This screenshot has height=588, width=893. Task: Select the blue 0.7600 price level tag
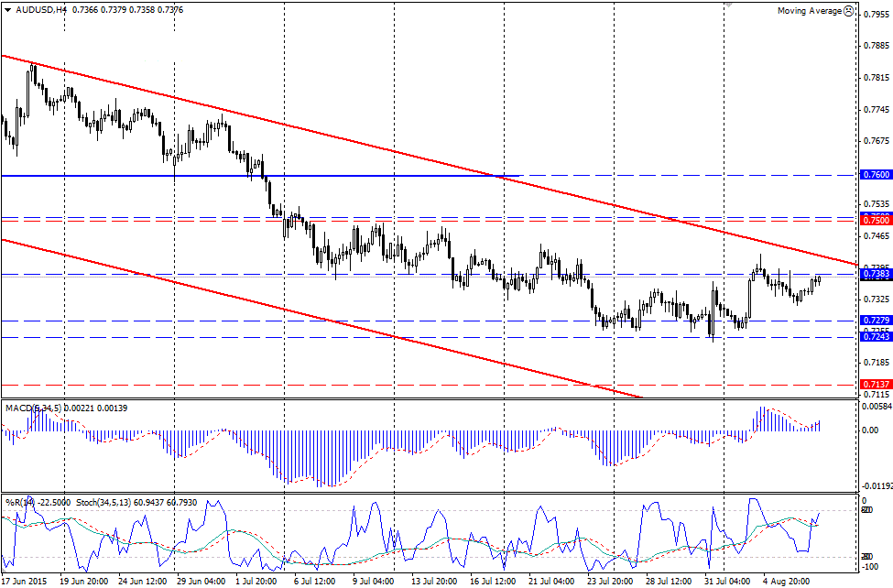tap(875, 175)
